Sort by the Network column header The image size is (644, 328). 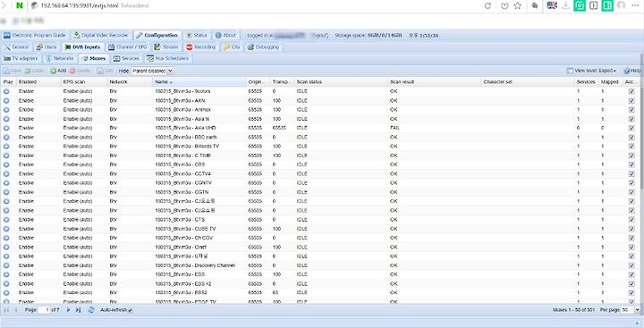coord(130,82)
